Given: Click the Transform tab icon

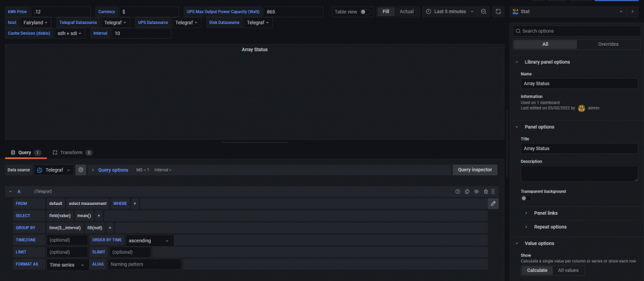Looking at the screenshot, I should (55, 152).
